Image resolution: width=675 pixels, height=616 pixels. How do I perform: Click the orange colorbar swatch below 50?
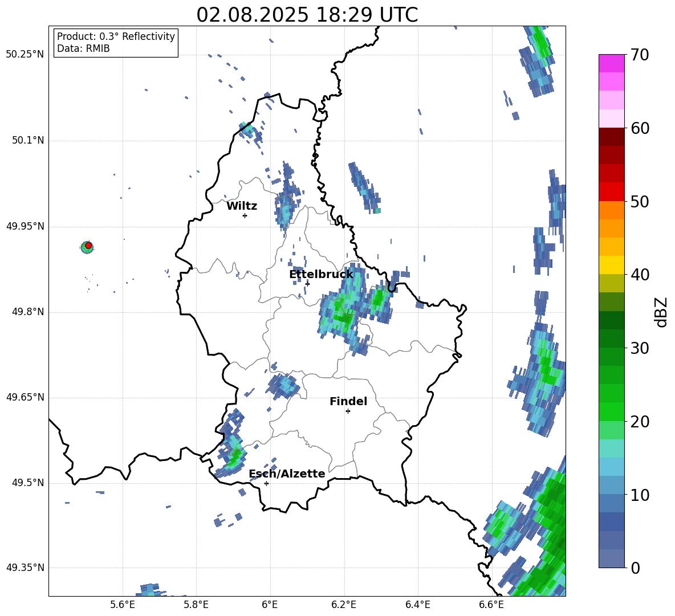point(611,210)
